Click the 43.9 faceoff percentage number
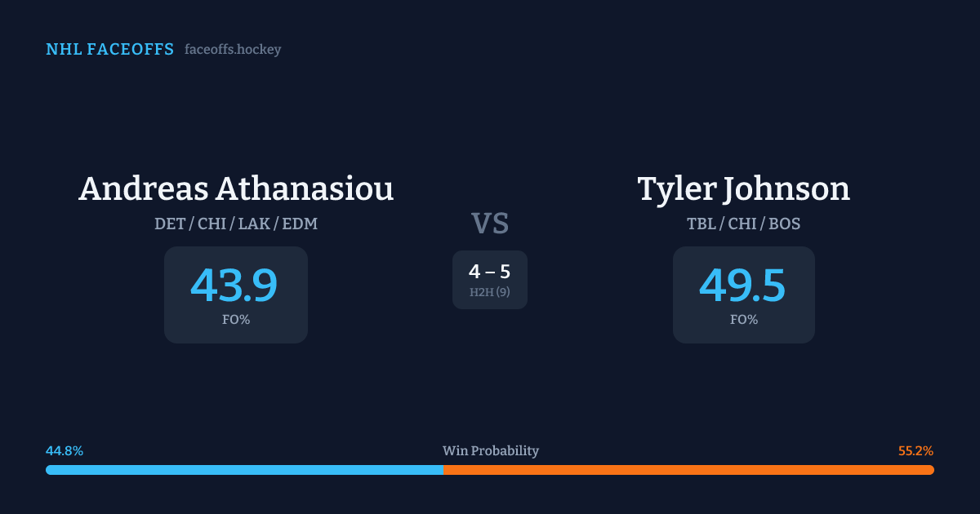Viewport: 980px width, 514px height. pos(234,286)
